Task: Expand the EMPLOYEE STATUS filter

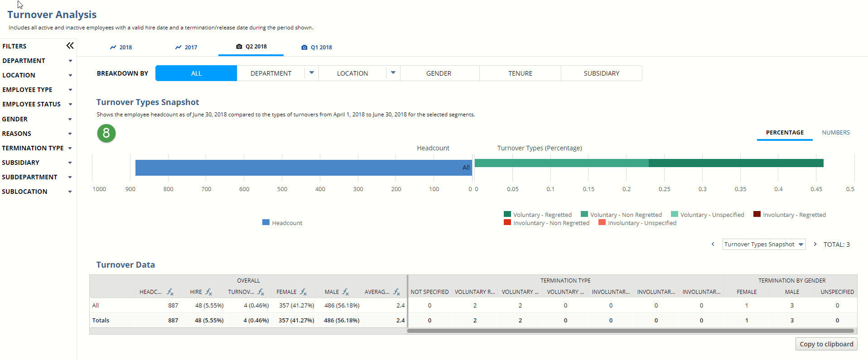Action: point(70,104)
